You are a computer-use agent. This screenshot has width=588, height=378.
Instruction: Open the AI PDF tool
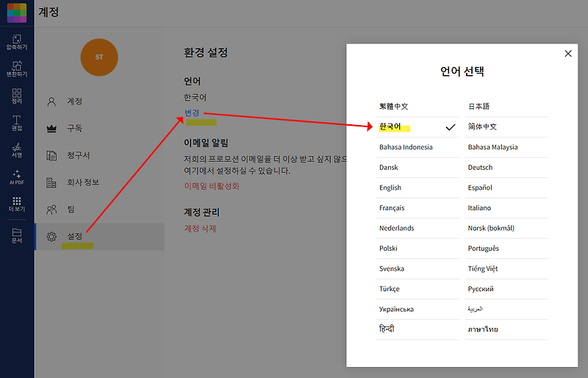click(17, 177)
